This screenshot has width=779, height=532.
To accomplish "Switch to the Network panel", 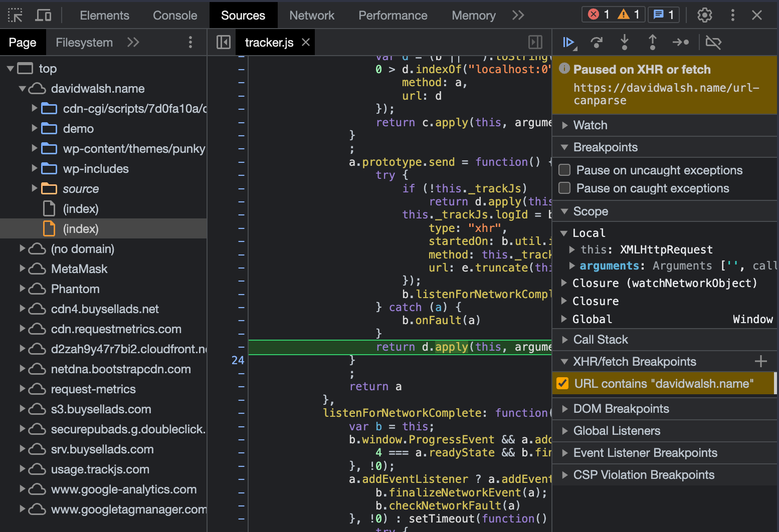I will (x=312, y=15).
